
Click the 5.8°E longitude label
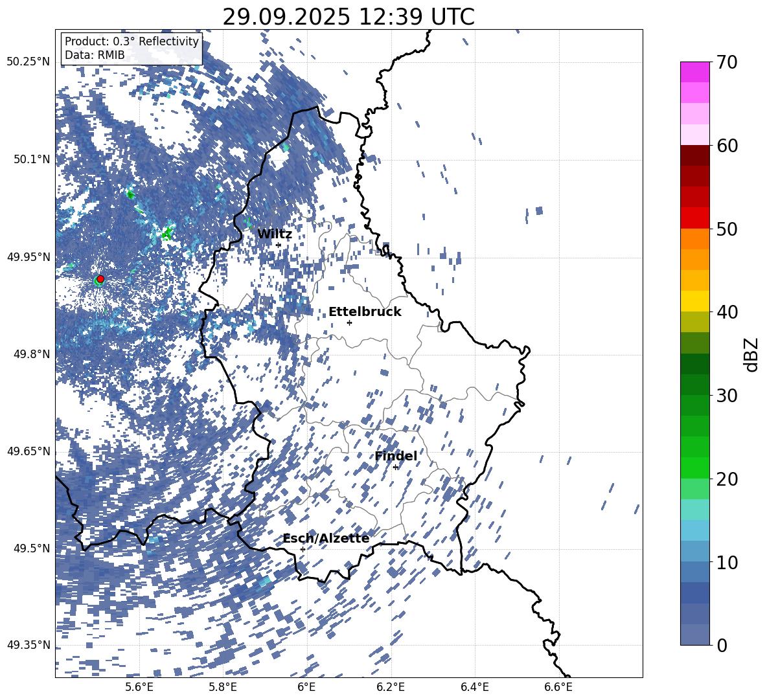223,687
